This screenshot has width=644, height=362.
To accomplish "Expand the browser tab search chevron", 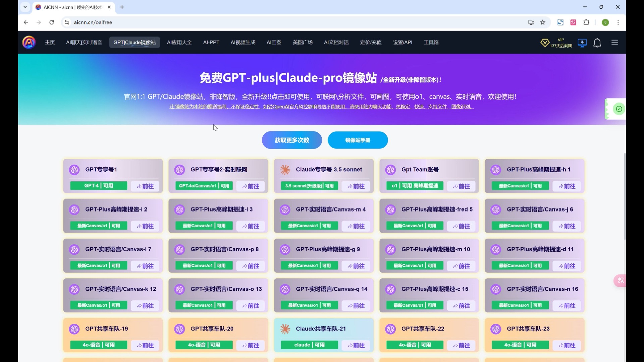I will point(25,7).
